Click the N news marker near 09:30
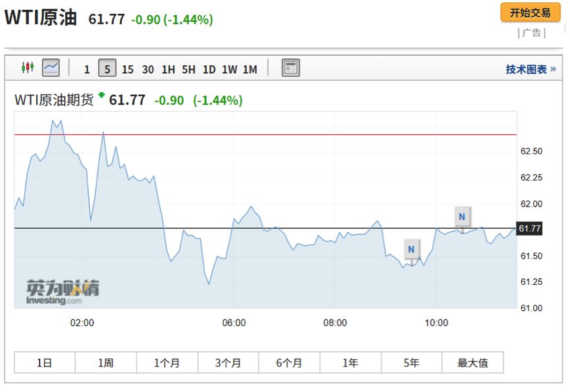 411,249
